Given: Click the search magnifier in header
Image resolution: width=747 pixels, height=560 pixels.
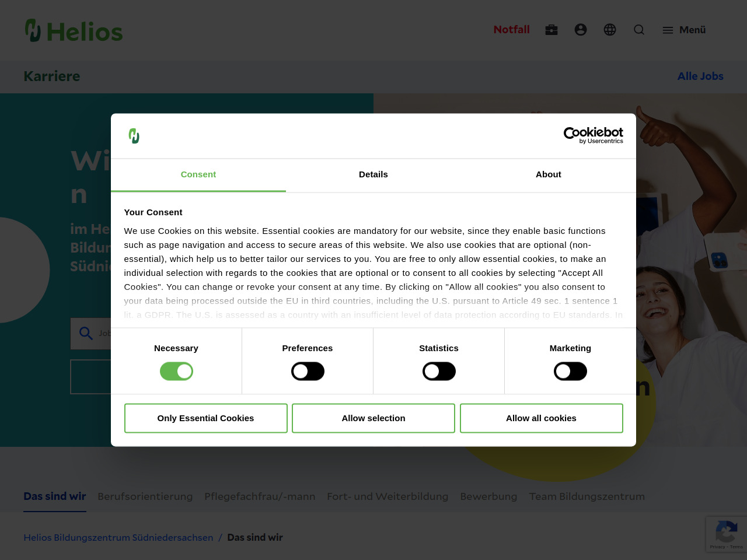Looking at the screenshot, I should click(639, 30).
